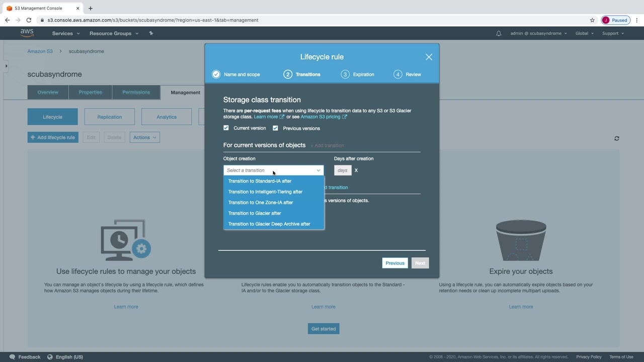This screenshot has height=362, width=644.
Task: Open the Amazon S3 pricing link
Action: click(x=324, y=117)
